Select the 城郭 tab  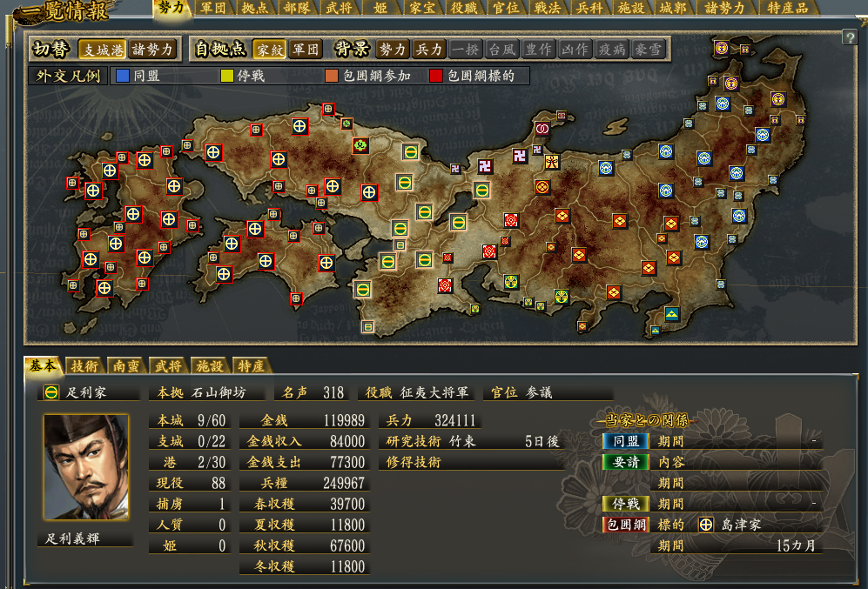pyautogui.click(x=673, y=8)
